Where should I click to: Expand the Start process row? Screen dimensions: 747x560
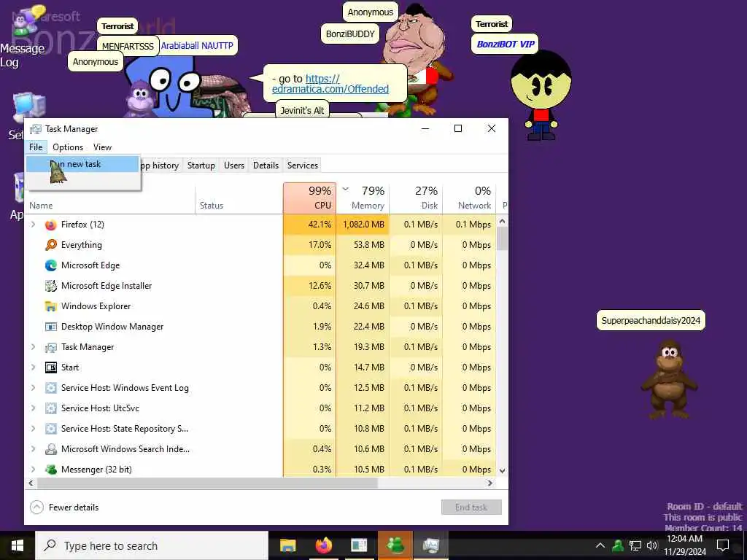coord(33,367)
